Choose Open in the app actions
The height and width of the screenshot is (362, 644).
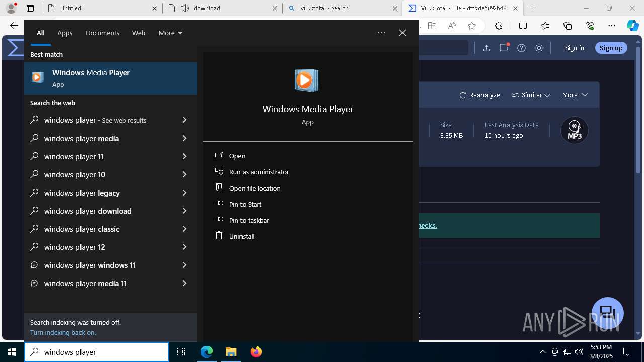[237, 156]
